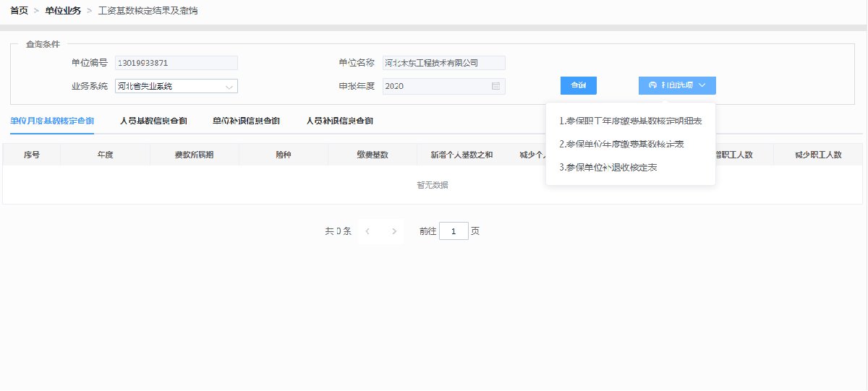Click the page number jump input box
Image resolution: width=868 pixels, height=391 pixels.
pos(454,231)
